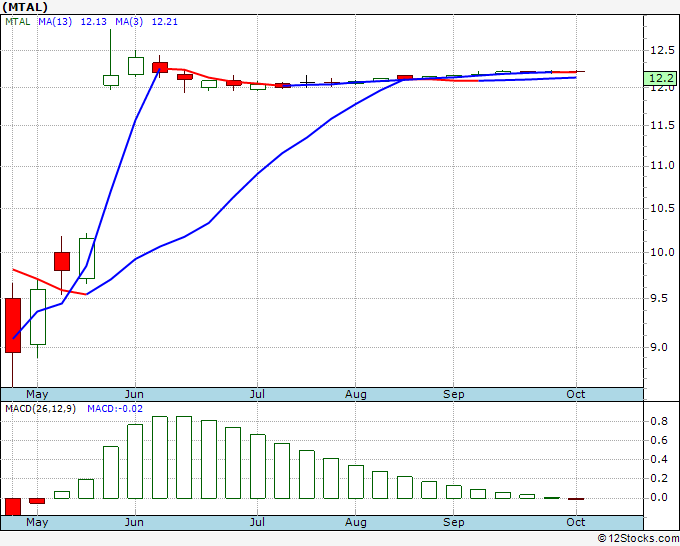This screenshot has width=680, height=546.
Task: Click the 10.0 price axis label
Action: click(662, 252)
